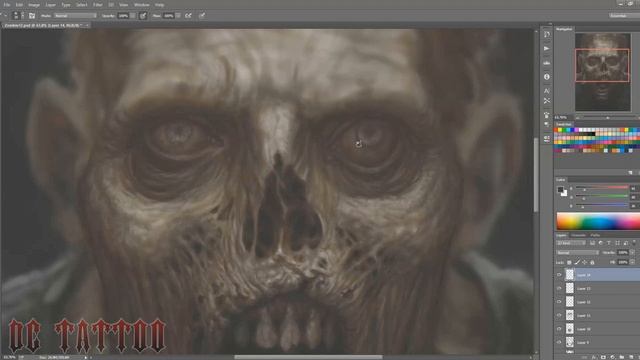
Task: Open the Help menu
Action: pos(160,5)
